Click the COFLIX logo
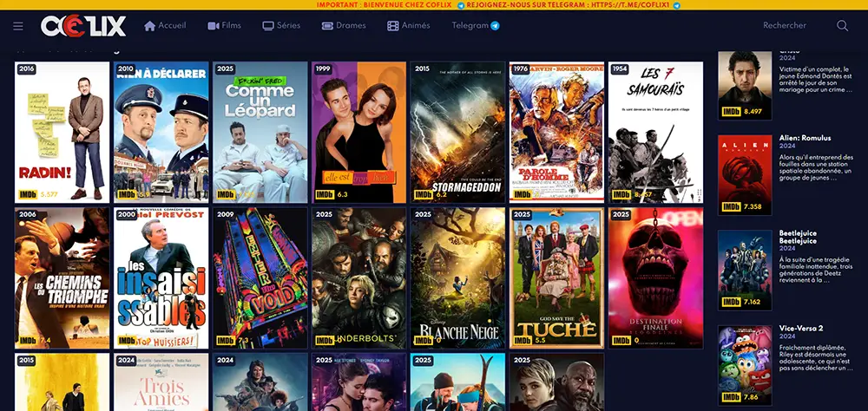 [83, 26]
